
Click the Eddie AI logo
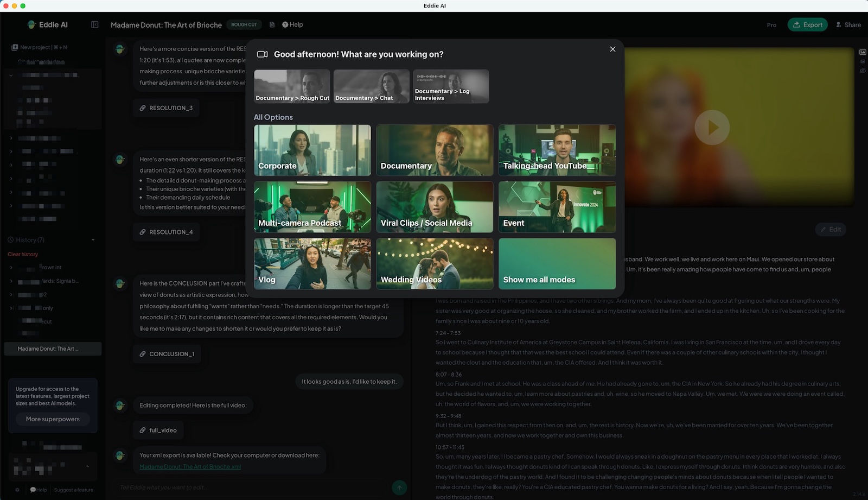(x=48, y=24)
